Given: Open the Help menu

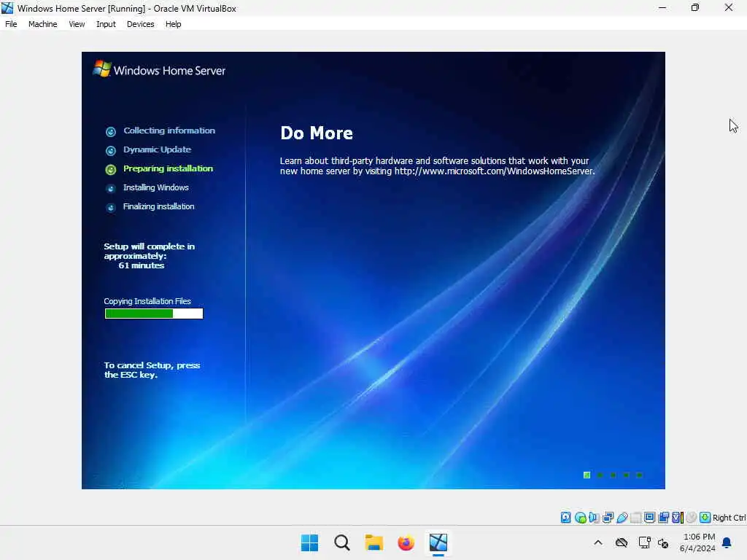Looking at the screenshot, I should pos(173,24).
